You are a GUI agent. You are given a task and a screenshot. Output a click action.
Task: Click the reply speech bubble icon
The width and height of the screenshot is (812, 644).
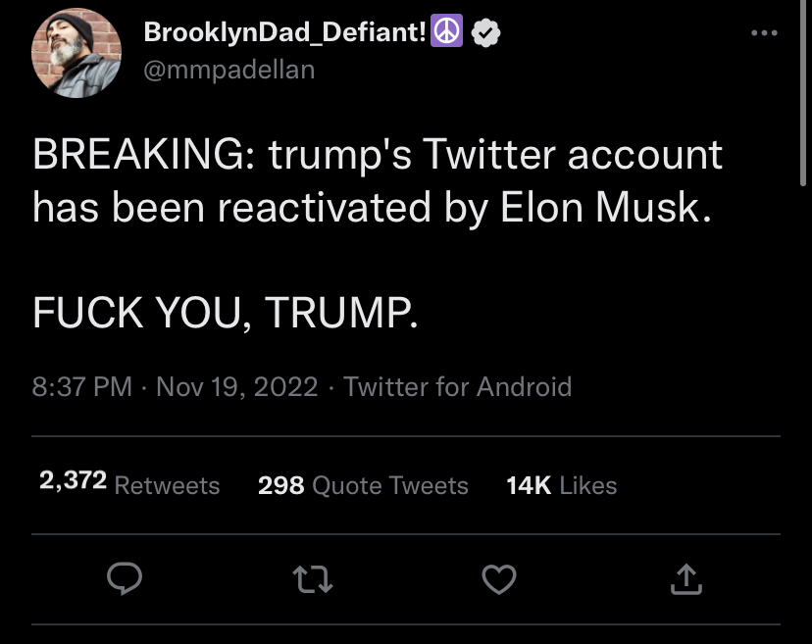tap(125, 578)
